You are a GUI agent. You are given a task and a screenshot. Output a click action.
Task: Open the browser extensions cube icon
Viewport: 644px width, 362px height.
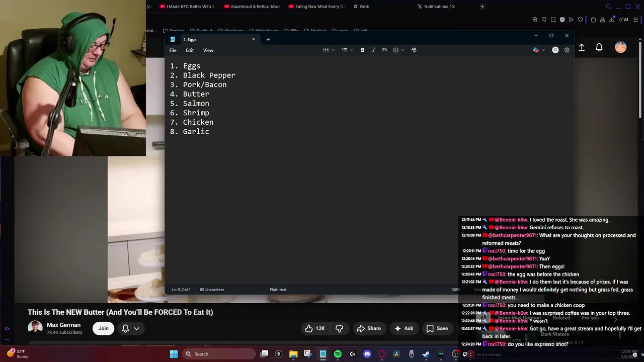click(x=593, y=20)
